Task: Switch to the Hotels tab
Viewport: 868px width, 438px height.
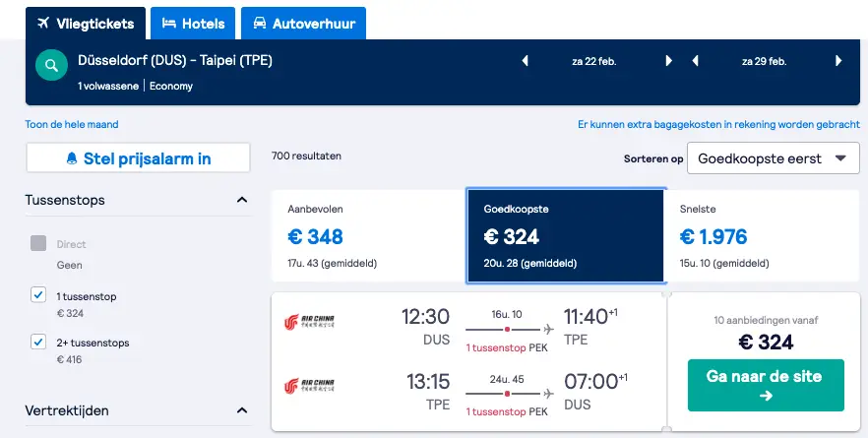Action: tap(193, 24)
